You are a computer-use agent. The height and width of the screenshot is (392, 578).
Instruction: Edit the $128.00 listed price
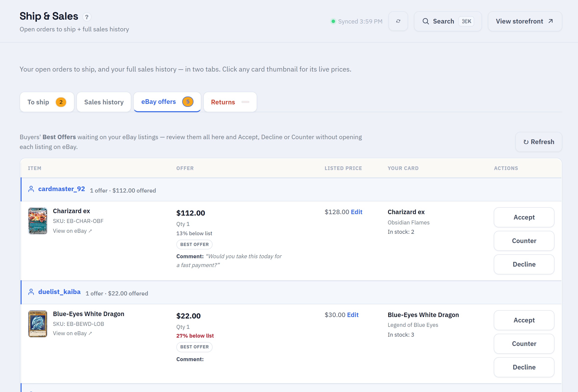tap(356, 212)
